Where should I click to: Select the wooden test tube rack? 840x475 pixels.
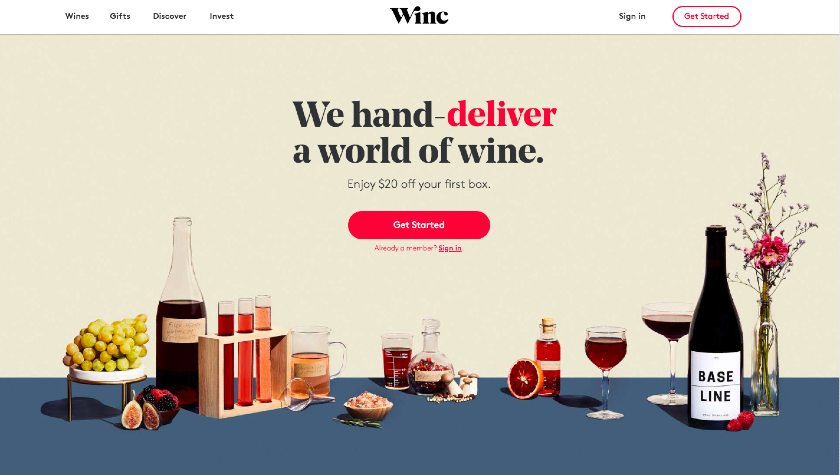244,370
